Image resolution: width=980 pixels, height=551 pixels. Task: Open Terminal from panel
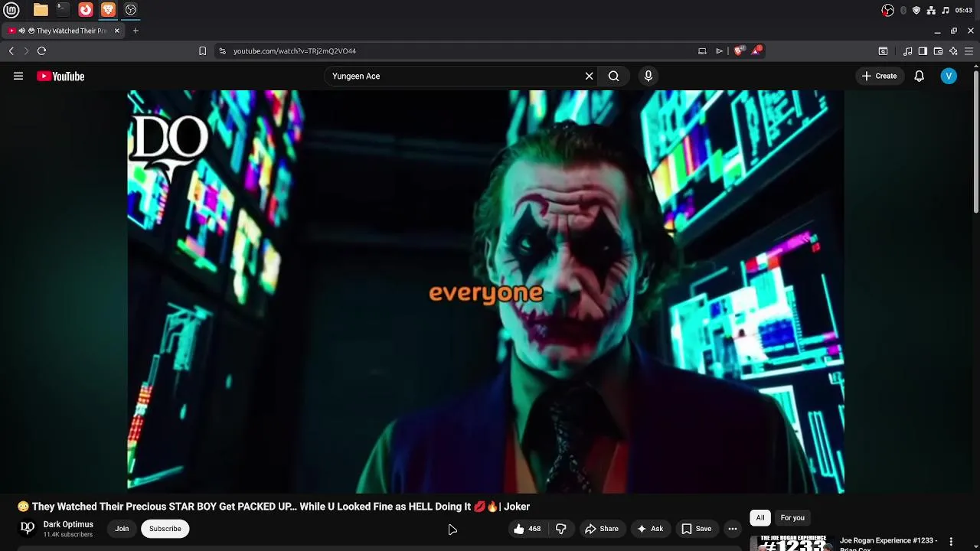63,10
